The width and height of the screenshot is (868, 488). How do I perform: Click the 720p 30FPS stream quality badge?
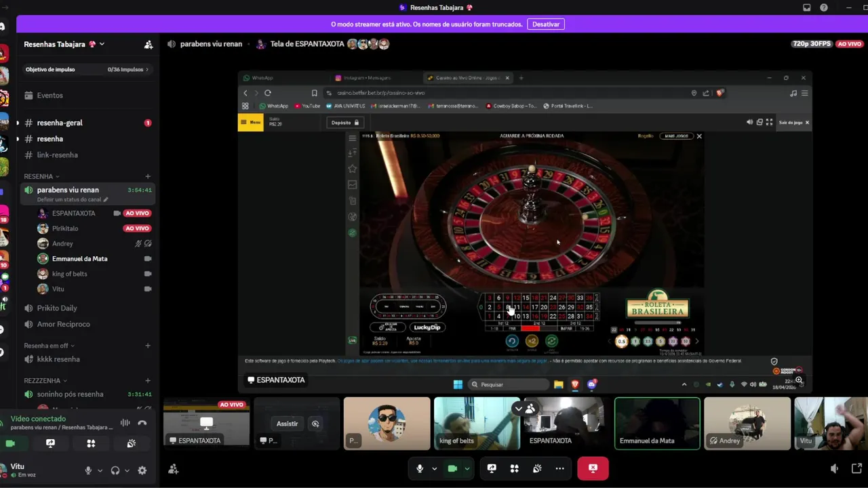pyautogui.click(x=812, y=44)
